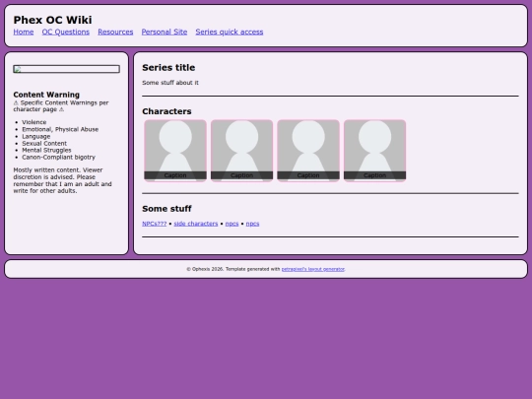The image size is (532, 399).
Task: Open the NPCs??? link
Action: [x=155, y=224]
